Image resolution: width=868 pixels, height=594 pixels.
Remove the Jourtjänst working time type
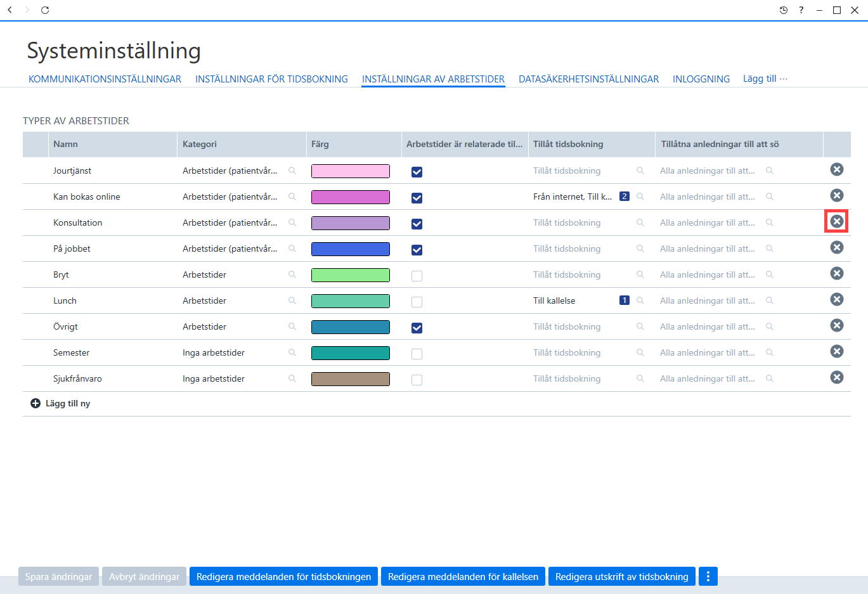pos(837,169)
